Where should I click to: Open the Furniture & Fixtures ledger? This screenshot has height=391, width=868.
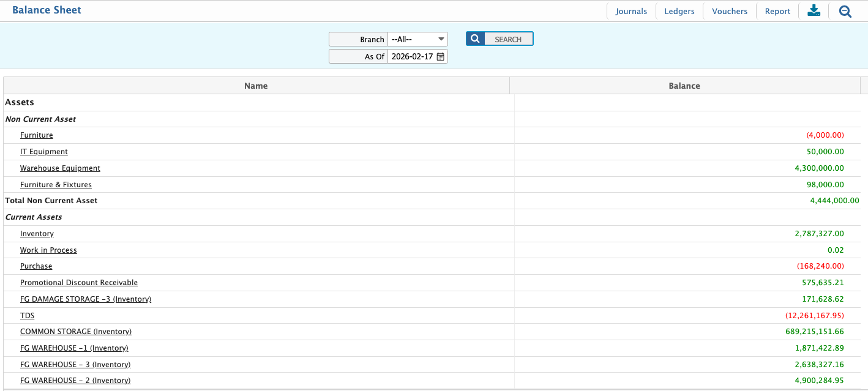tap(56, 184)
